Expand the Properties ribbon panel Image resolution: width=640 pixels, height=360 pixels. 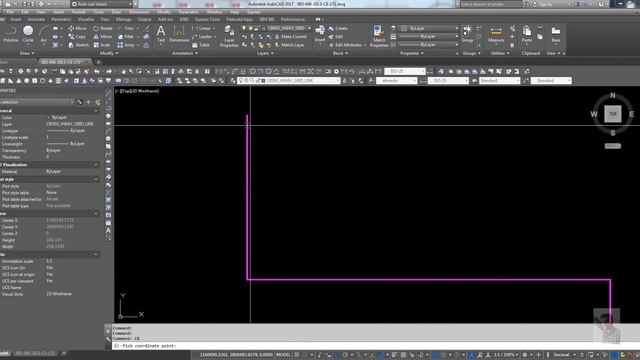click(x=411, y=53)
